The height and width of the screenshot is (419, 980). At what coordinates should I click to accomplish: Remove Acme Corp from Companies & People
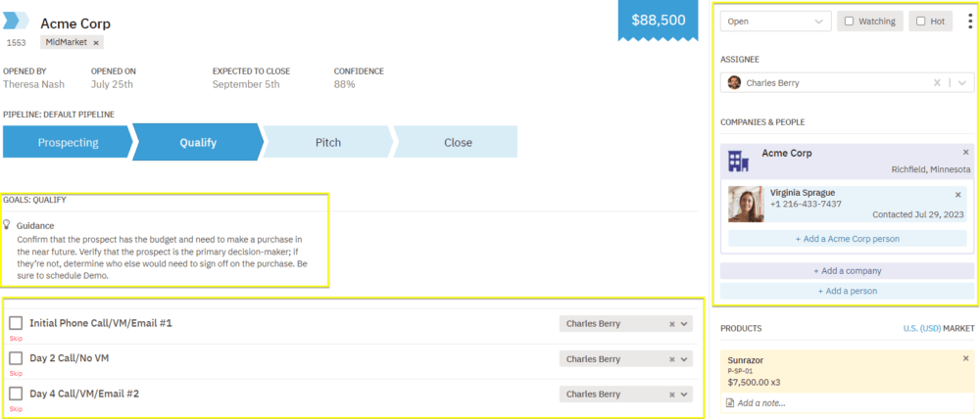pos(965,153)
